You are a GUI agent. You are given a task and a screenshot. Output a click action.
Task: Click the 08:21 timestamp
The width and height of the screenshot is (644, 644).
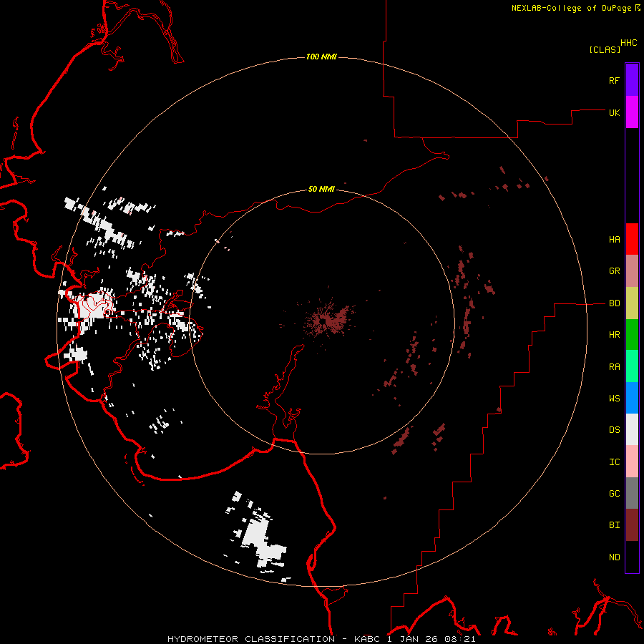pyautogui.click(x=459, y=639)
